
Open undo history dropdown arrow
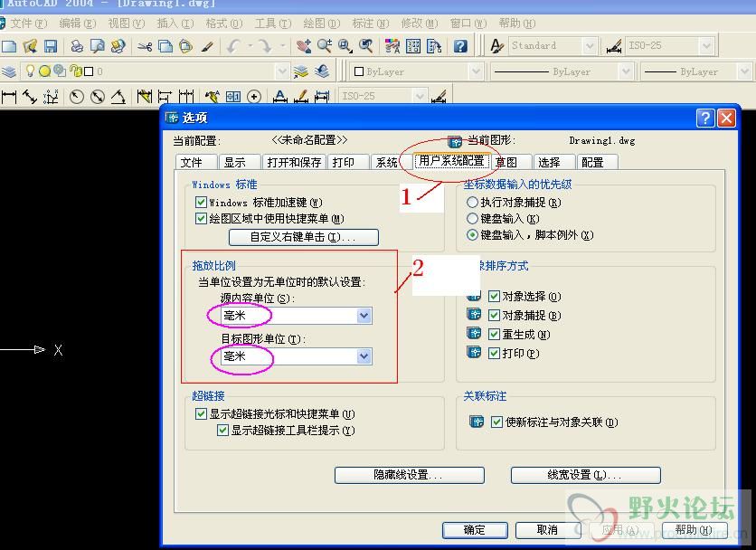click(250, 46)
